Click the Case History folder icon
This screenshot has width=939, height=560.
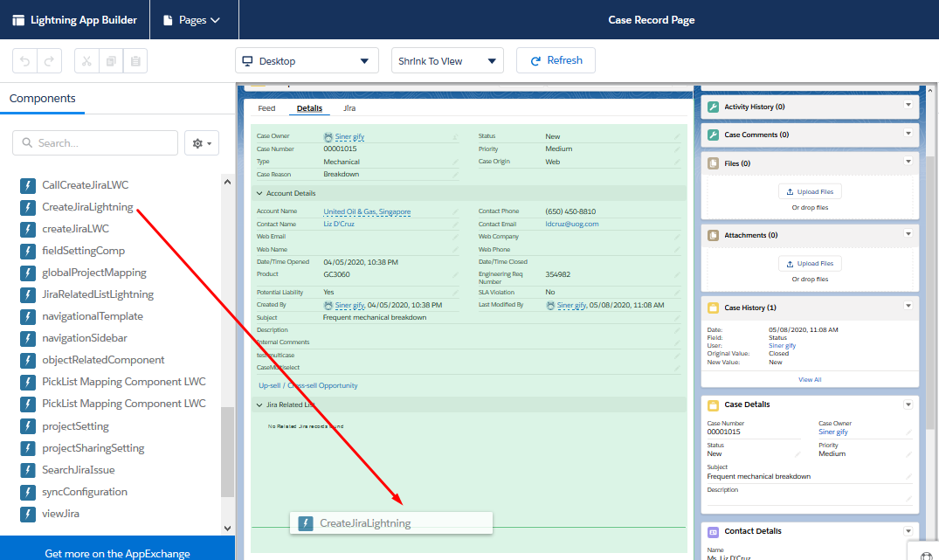pos(713,308)
